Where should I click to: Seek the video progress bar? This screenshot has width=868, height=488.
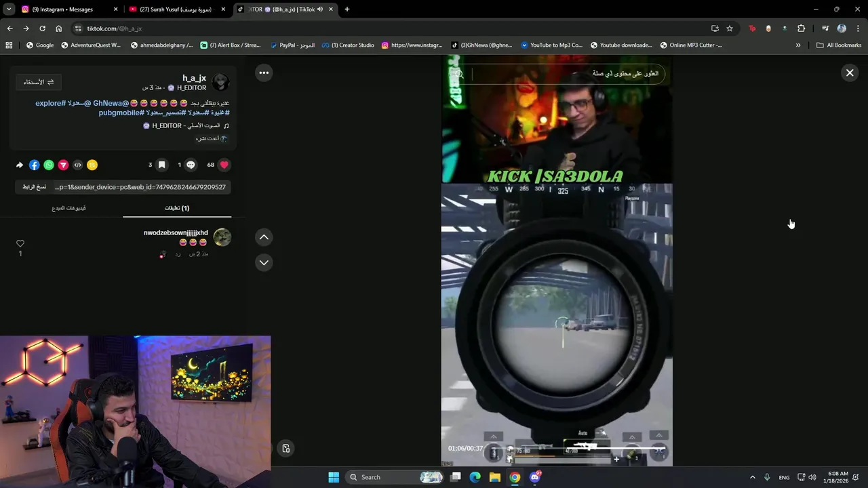click(576, 448)
